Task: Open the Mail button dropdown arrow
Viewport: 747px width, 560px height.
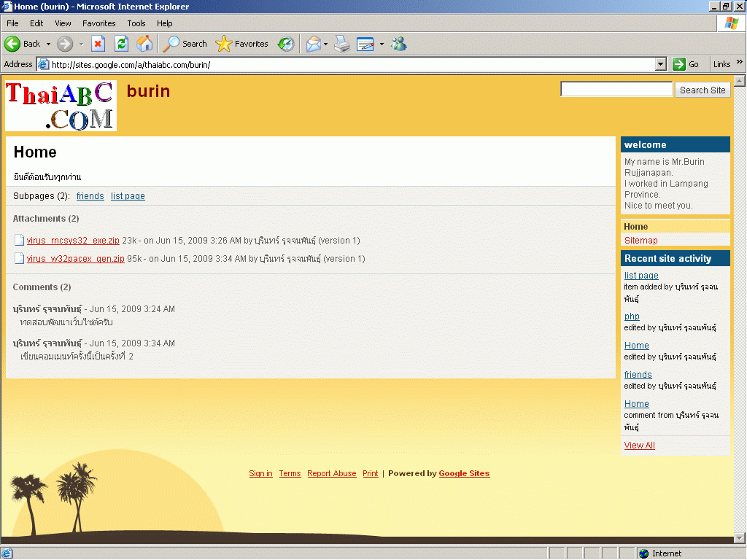Action: pyautogui.click(x=326, y=44)
